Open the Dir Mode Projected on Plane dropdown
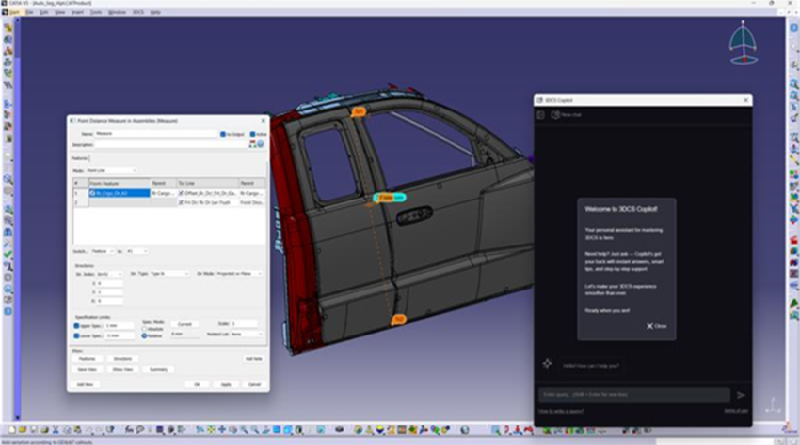800x445 pixels. [239, 274]
